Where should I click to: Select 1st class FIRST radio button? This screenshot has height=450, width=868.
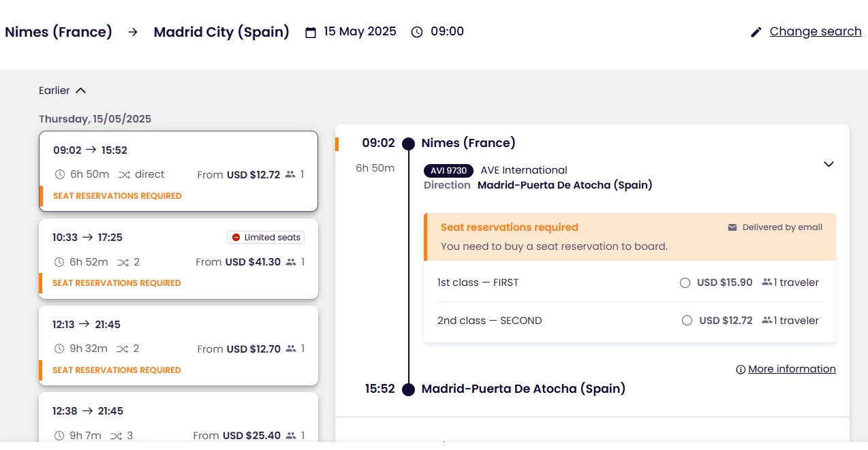(x=685, y=283)
